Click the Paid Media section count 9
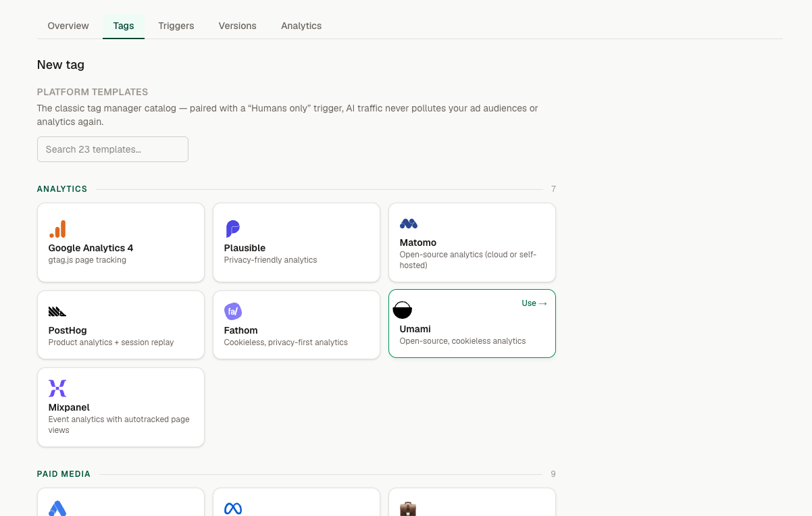The height and width of the screenshot is (516, 812). point(553,474)
